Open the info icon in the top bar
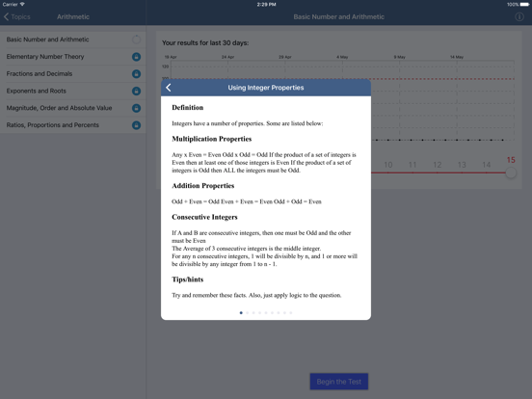Image resolution: width=532 pixels, height=399 pixels. tap(519, 16)
